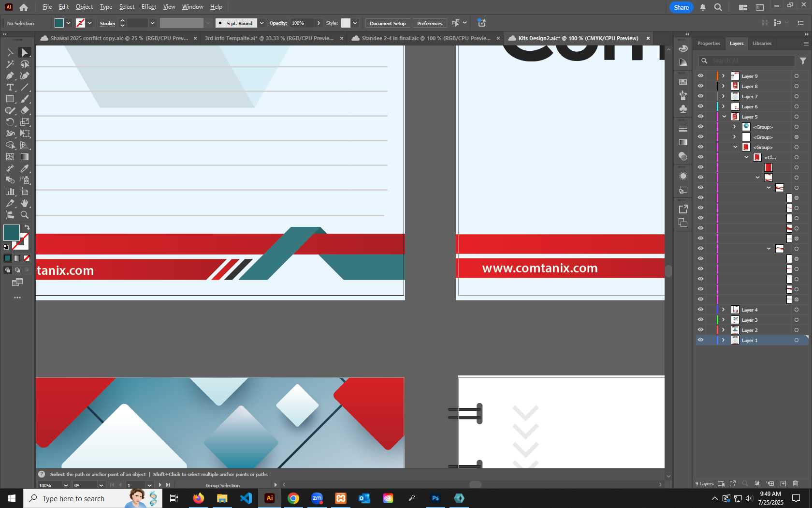Open the Style dropdown arrow
The height and width of the screenshot is (508, 812).
[x=355, y=23]
